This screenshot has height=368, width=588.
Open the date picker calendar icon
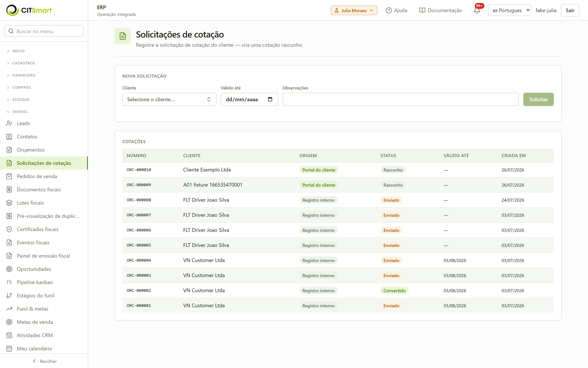pos(270,99)
